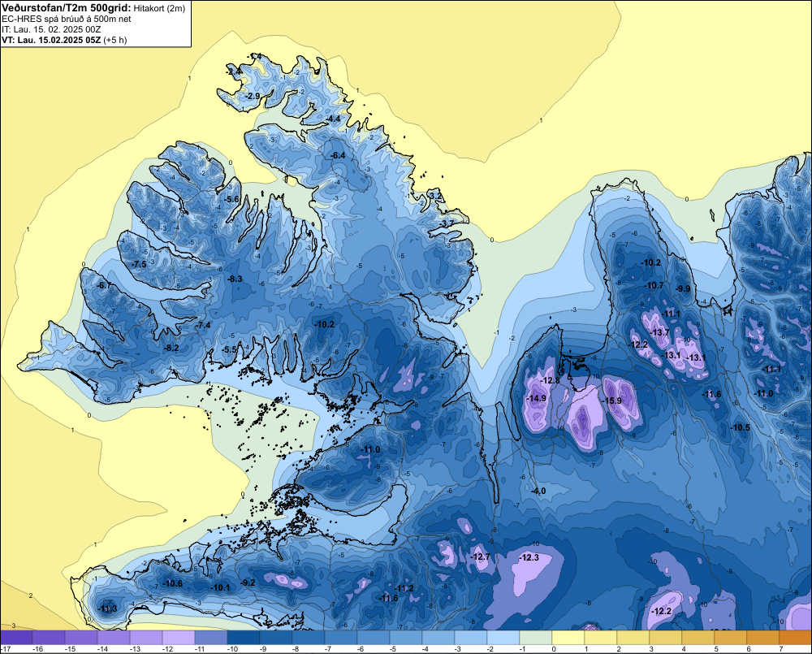Click the -11.2 temperature label

click(x=404, y=588)
